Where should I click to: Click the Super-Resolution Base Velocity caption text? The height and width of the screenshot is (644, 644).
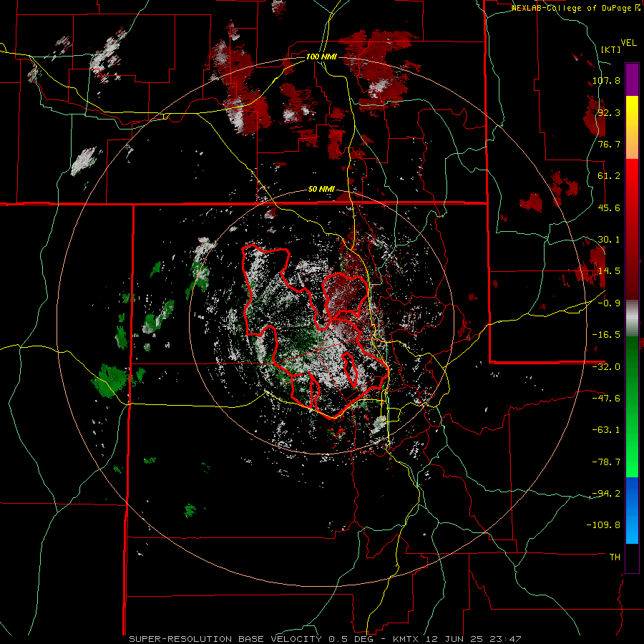click(x=325, y=639)
